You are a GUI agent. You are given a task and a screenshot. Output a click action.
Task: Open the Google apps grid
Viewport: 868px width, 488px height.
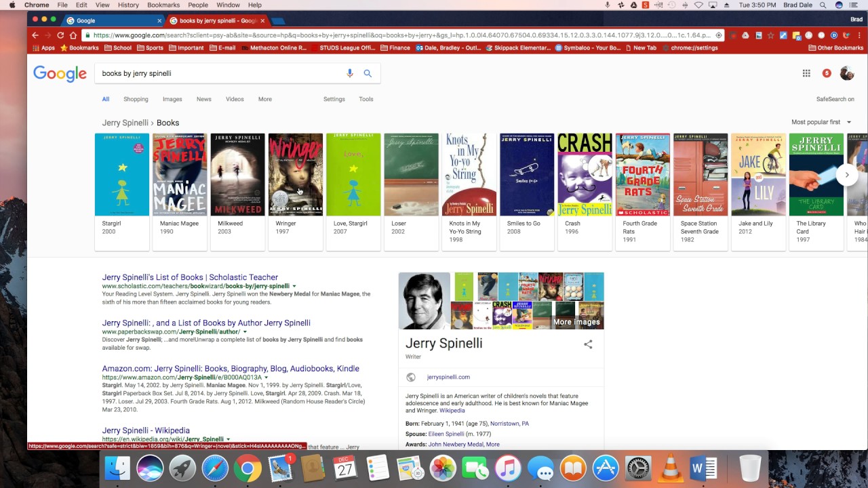click(x=806, y=73)
